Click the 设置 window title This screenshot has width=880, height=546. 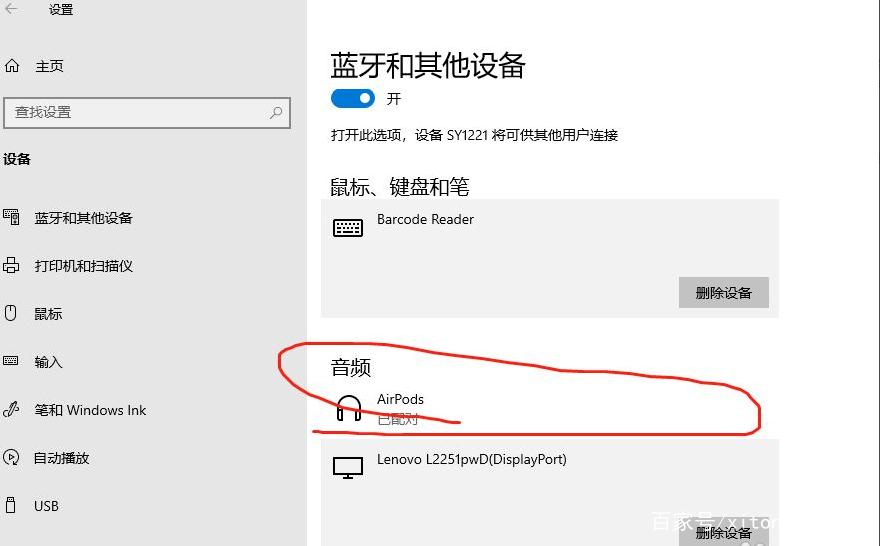(x=61, y=10)
